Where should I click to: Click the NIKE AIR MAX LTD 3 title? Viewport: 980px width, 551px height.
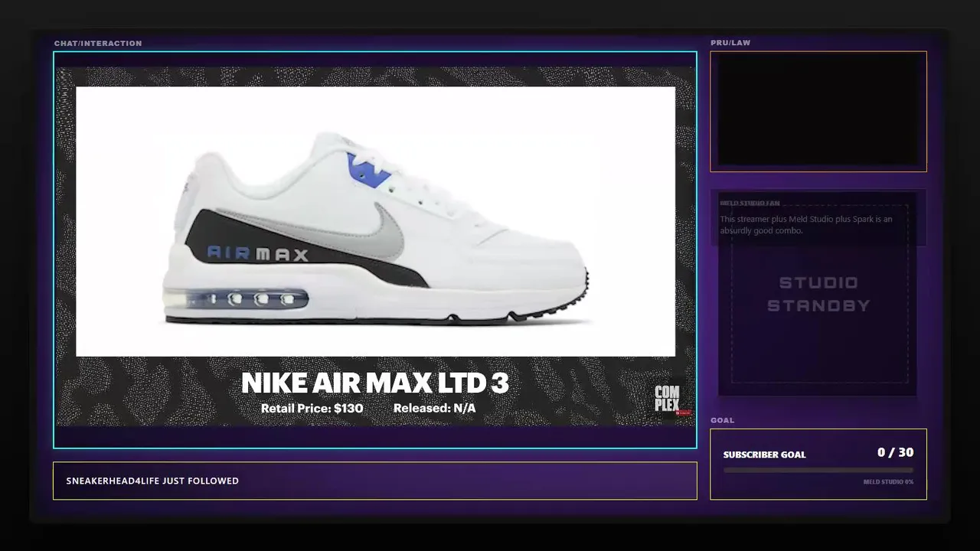pyautogui.click(x=375, y=383)
